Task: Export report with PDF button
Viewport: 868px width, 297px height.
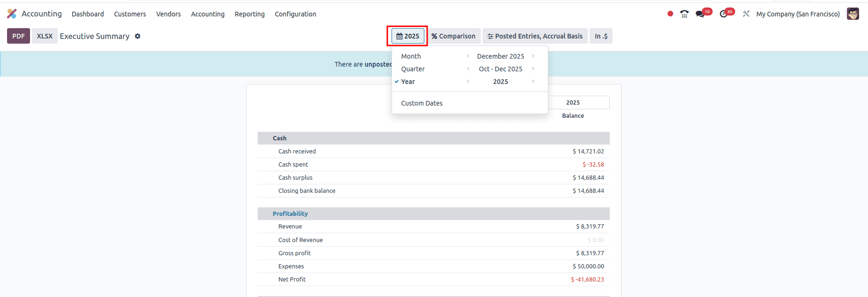Action: pyautogui.click(x=18, y=36)
